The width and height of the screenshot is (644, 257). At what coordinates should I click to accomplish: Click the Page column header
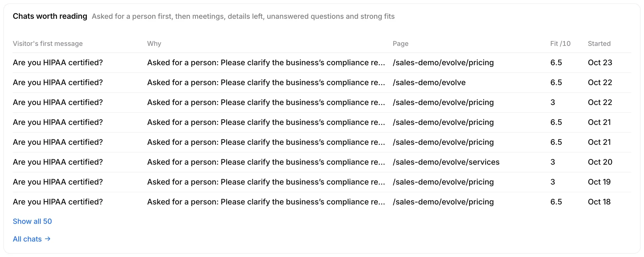[401, 44]
